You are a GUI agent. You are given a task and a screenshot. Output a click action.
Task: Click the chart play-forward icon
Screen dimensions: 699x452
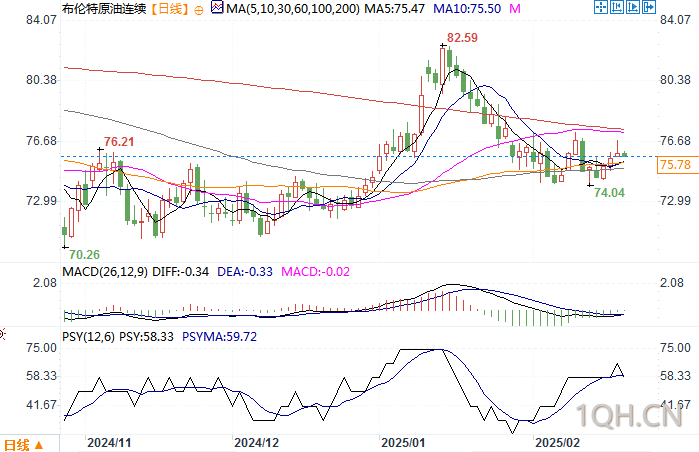[x=633, y=7]
